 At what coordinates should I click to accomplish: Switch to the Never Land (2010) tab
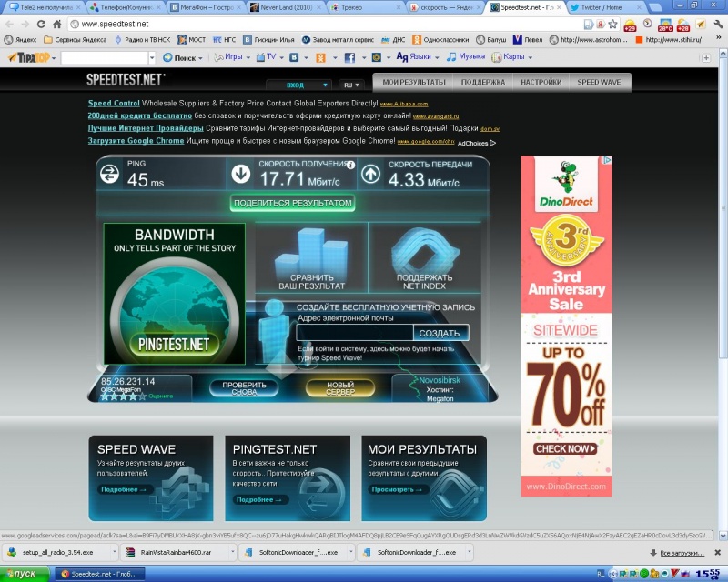point(286,7)
